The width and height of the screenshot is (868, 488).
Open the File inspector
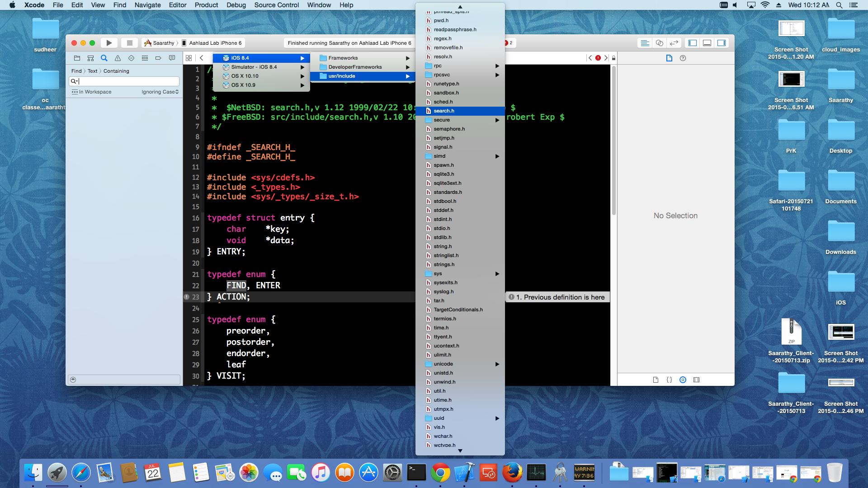pos(669,58)
